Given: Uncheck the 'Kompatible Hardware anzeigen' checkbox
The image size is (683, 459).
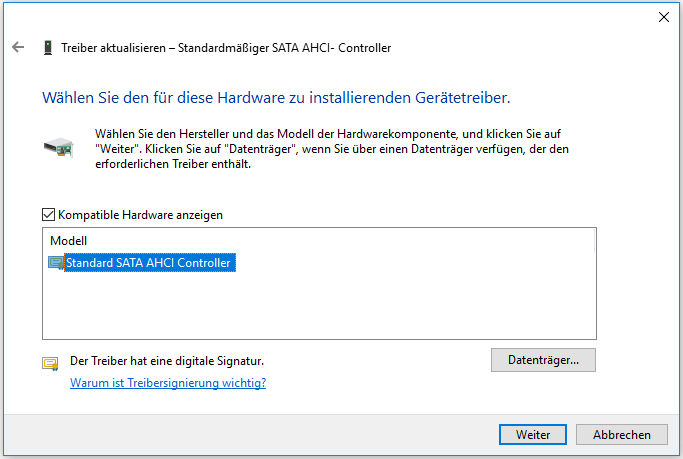Looking at the screenshot, I should click(x=49, y=214).
